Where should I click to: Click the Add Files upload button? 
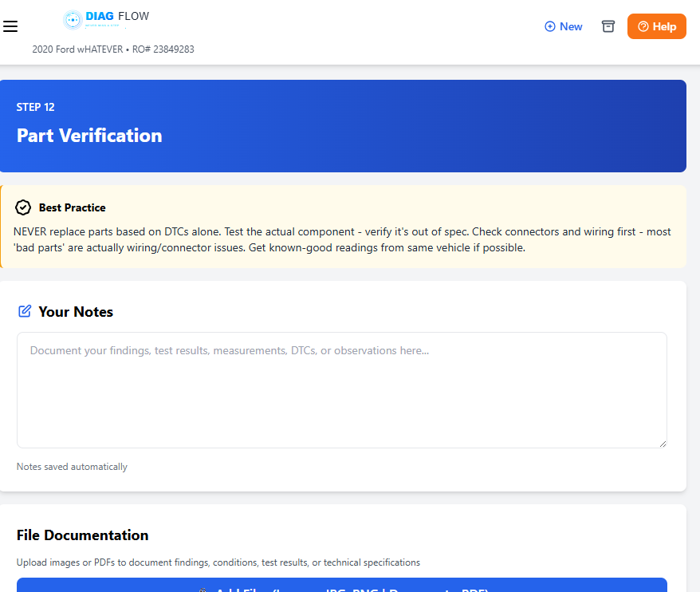pos(341,586)
